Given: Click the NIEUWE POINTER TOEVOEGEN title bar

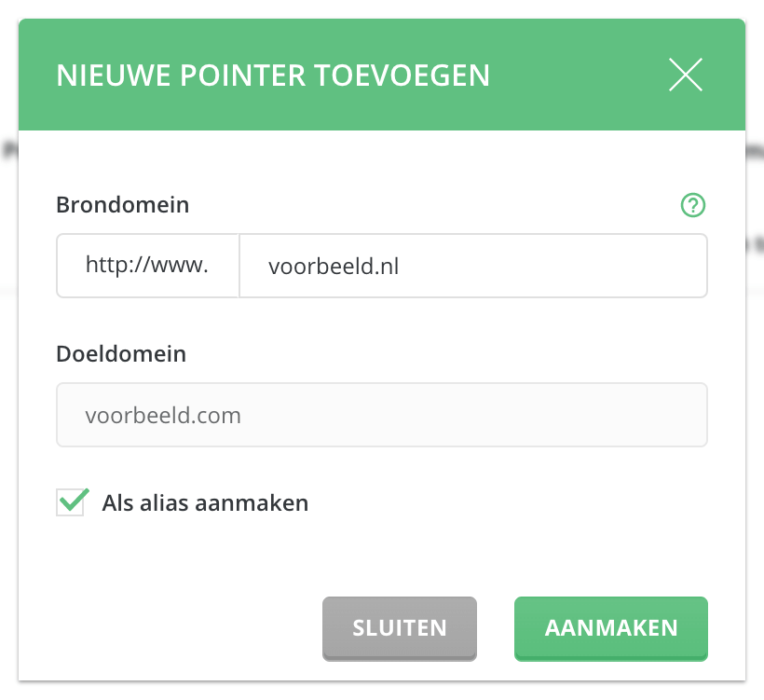Looking at the screenshot, I should coord(274,75).
